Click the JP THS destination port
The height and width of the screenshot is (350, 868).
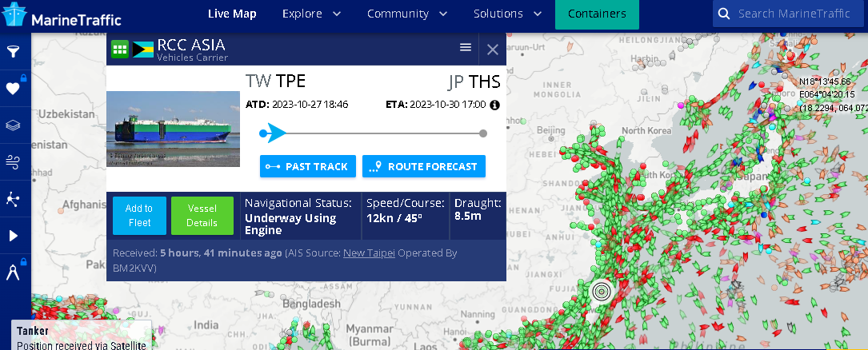tap(474, 82)
